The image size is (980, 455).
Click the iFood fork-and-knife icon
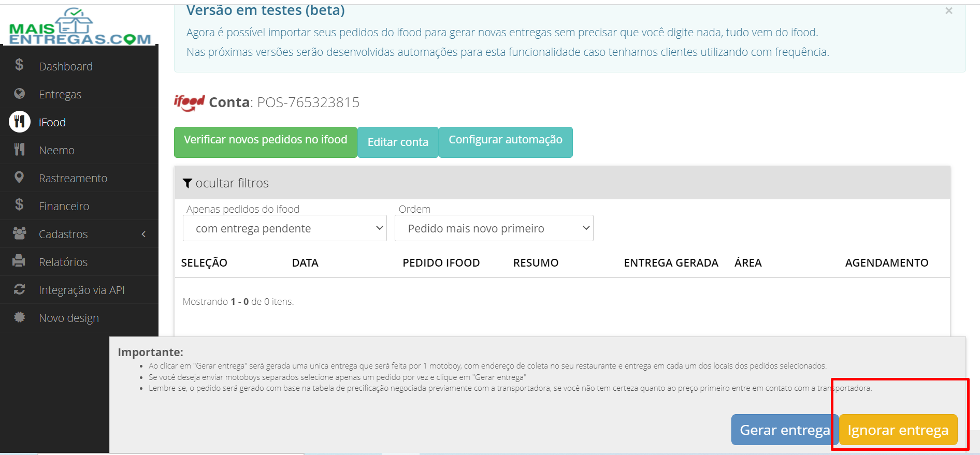(20, 122)
